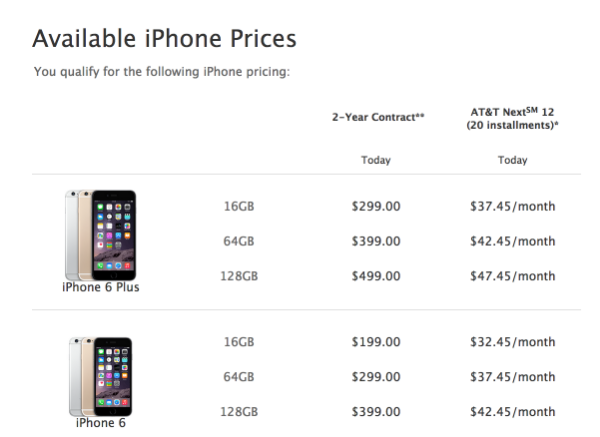Click the iPhone 6 Plus product image

101,235
